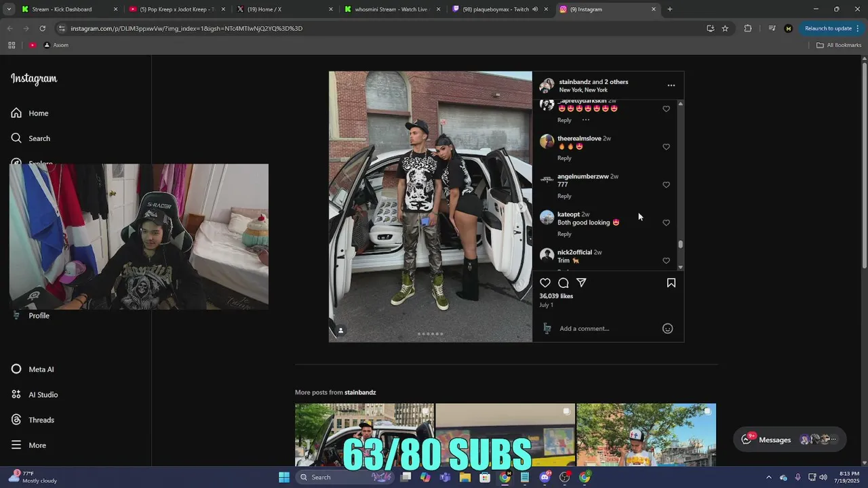Switch to the Stream - Kick Dashboard tab
The width and height of the screenshot is (868, 488).
click(69, 9)
